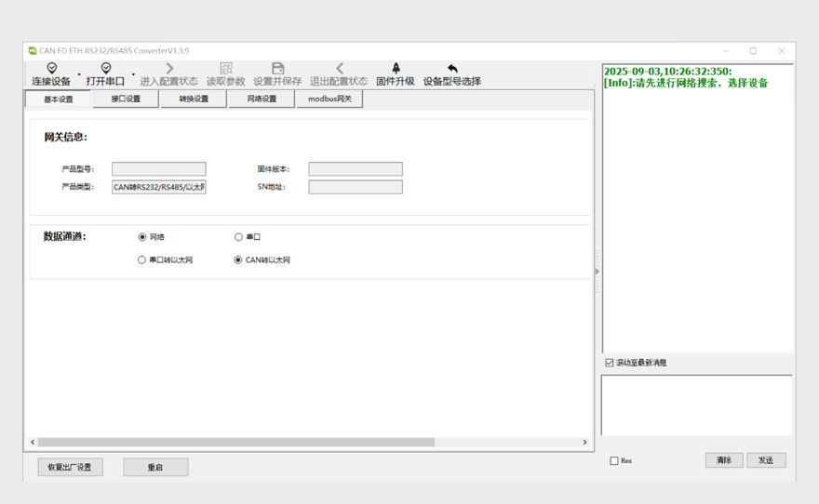819x504 pixels.
Task: Expand the dropdown arrow beside 打开串口
Action: tap(133, 75)
